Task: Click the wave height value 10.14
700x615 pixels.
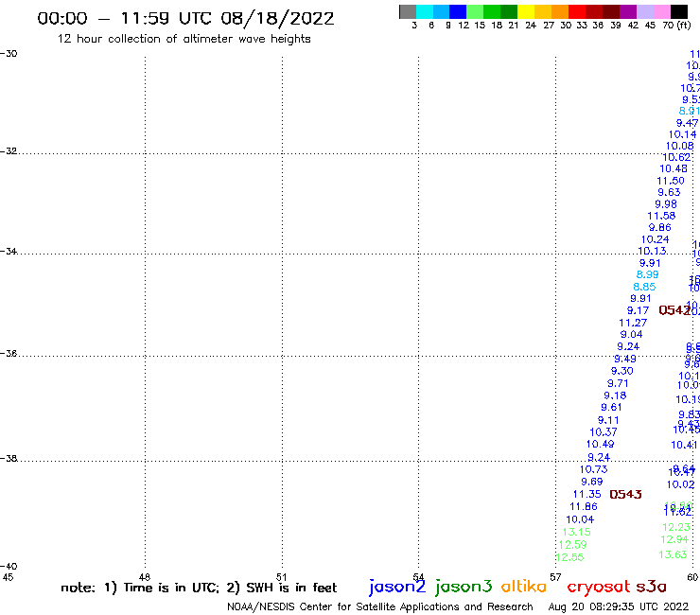Action: pyautogui.click(x=682, y=134)
